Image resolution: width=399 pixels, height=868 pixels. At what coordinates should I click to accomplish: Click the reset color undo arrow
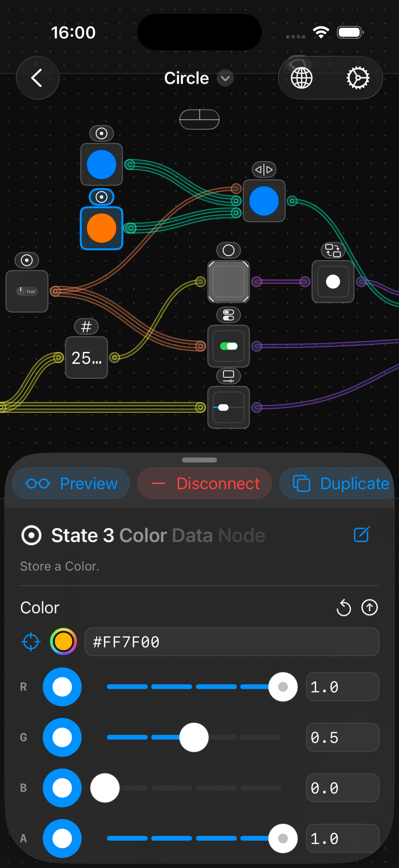tap(343, 607)
